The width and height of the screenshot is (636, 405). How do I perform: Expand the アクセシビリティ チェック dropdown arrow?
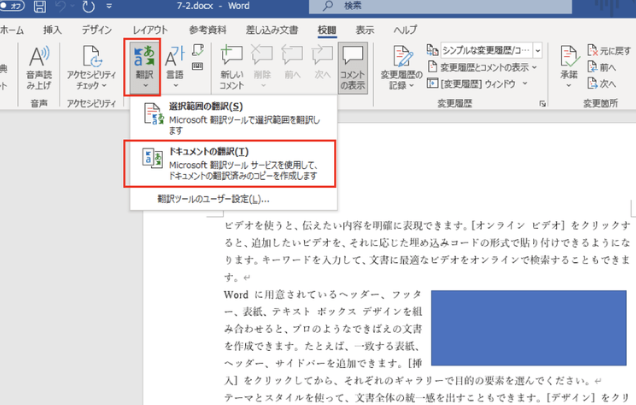(104, 86)
